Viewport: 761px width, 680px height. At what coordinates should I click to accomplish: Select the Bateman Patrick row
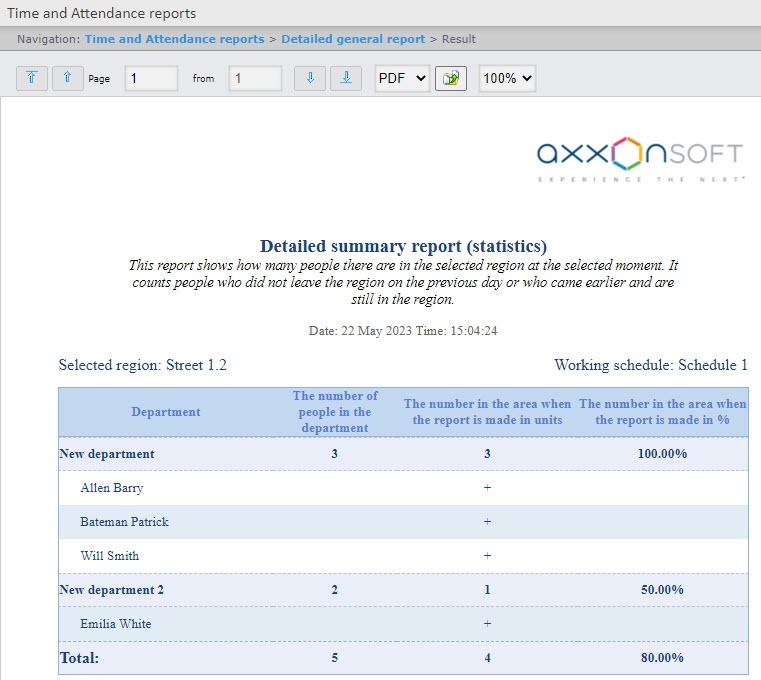124,522
